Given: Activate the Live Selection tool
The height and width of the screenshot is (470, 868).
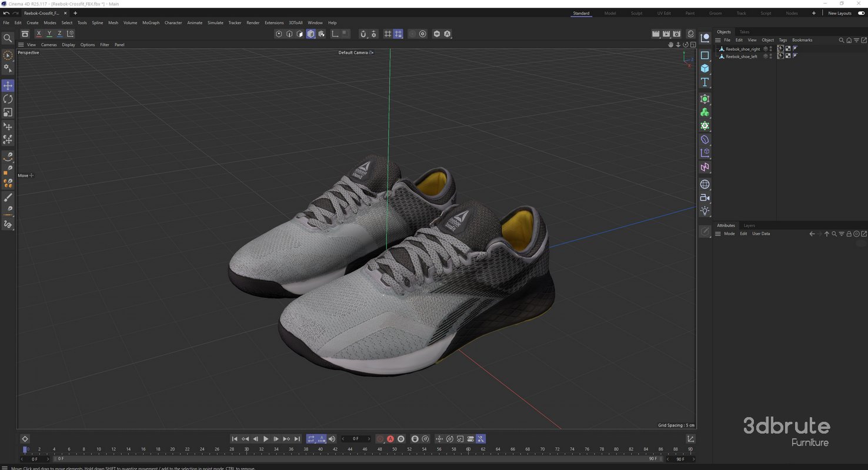Looking at the screenshot, I should click(8, 55).
